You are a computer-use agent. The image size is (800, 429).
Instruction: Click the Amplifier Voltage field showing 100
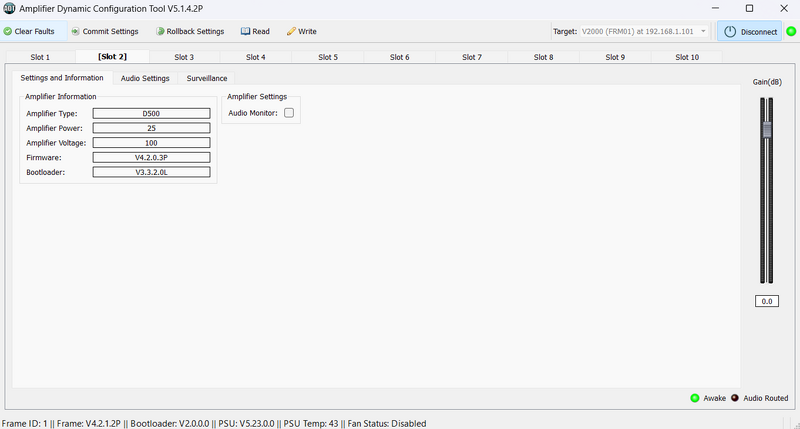[151, 143]
